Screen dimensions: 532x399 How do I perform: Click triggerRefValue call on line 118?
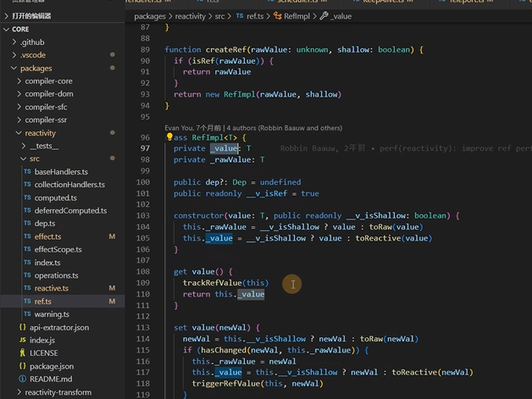click(226, 384)
